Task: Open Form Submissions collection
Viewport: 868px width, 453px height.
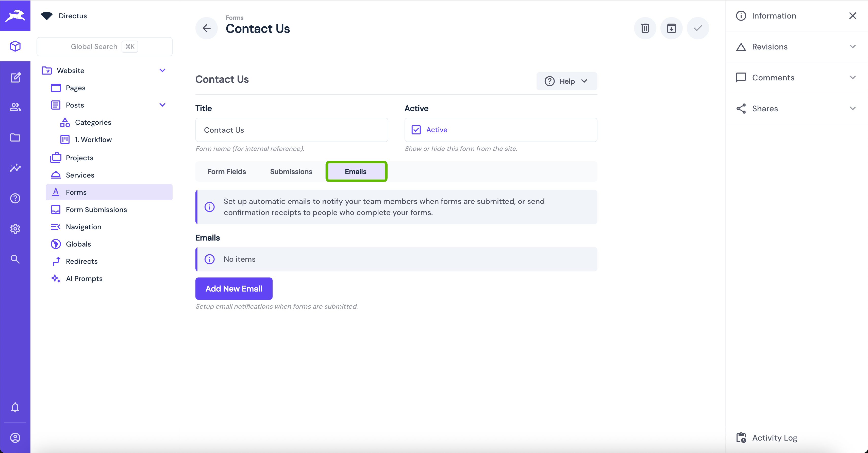Action: pyautogui.click(x=96, y=210)
